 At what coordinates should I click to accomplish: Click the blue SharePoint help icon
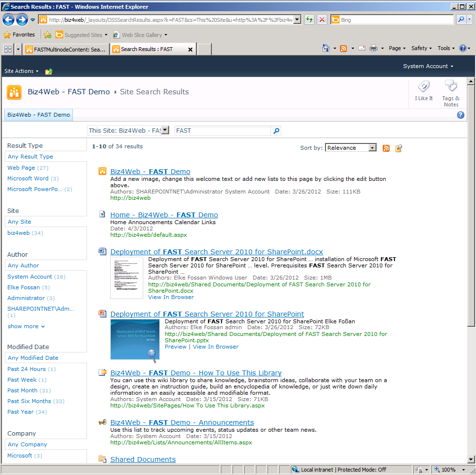(x=460, y=115)
